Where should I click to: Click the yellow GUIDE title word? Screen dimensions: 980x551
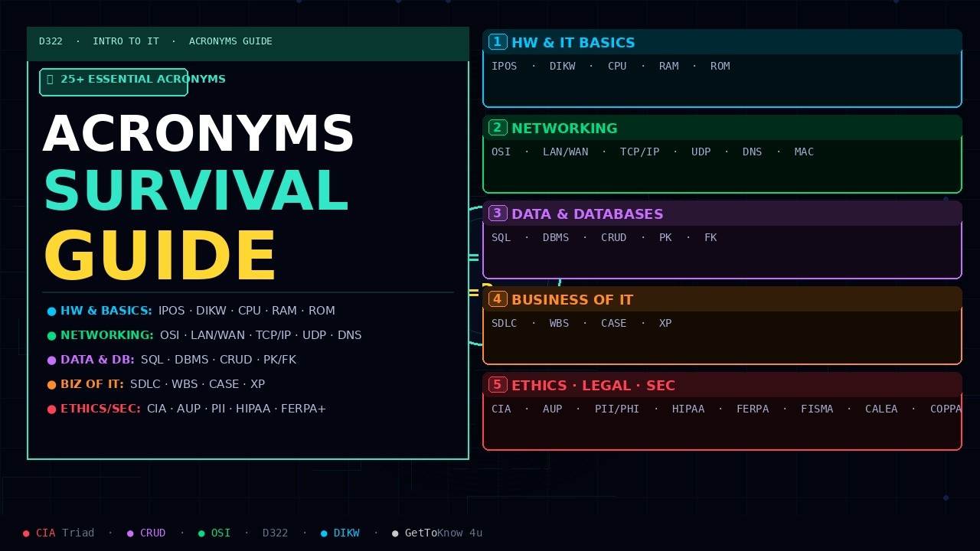(x=159, y=256)
